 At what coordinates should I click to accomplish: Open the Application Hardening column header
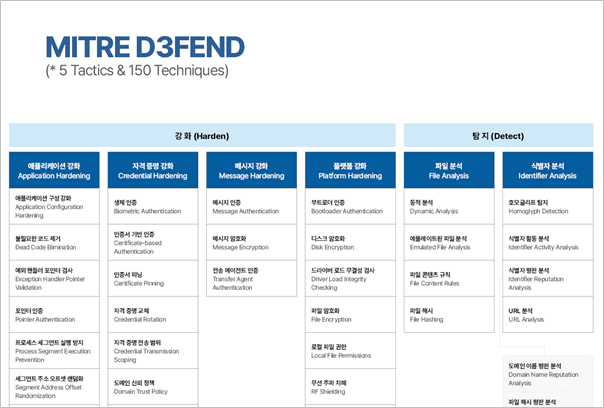click(54, 170)
